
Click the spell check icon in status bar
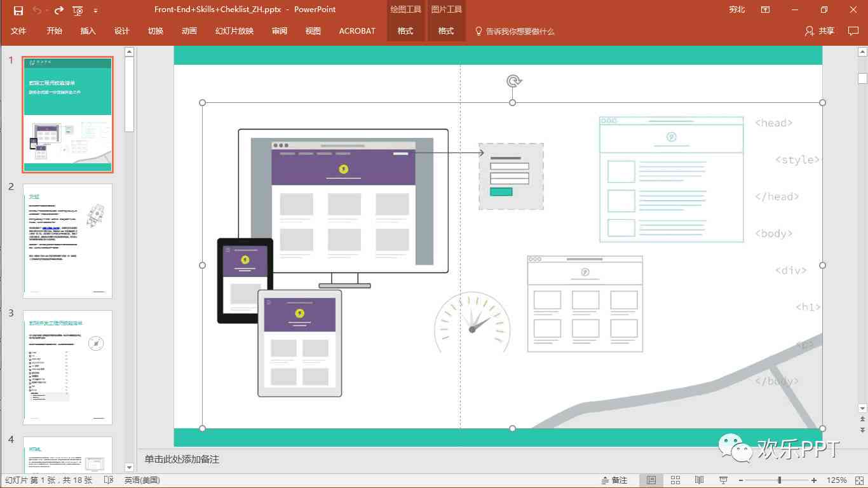pyautogui.click(x=109, y=480)
